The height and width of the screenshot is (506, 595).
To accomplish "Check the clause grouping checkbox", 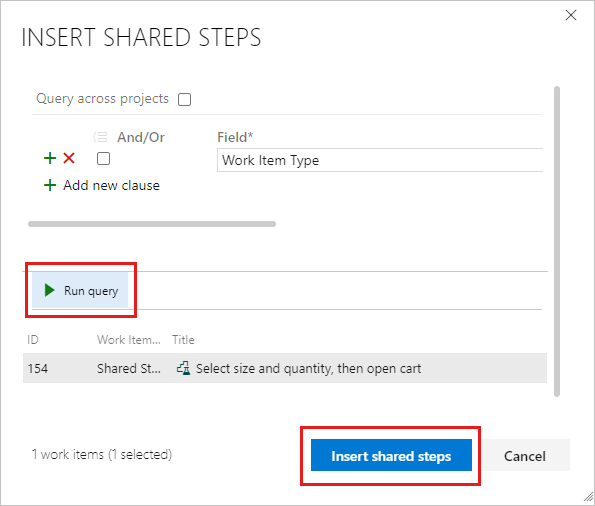I will (x=103, y=158).
